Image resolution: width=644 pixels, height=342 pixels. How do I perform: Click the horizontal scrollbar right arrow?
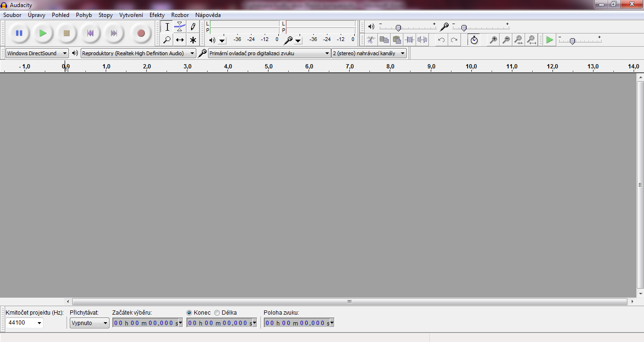632,301
